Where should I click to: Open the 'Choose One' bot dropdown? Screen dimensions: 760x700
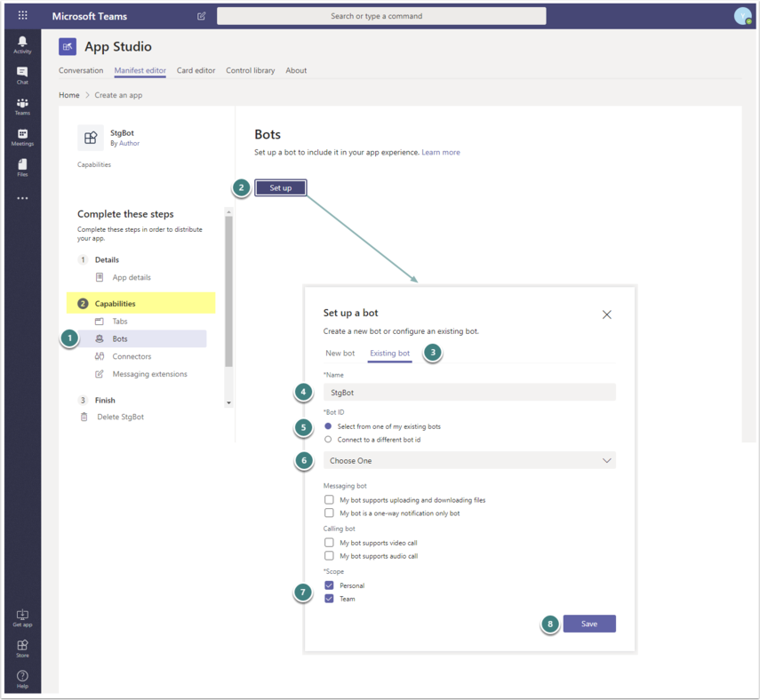click(x=469, y=460)
